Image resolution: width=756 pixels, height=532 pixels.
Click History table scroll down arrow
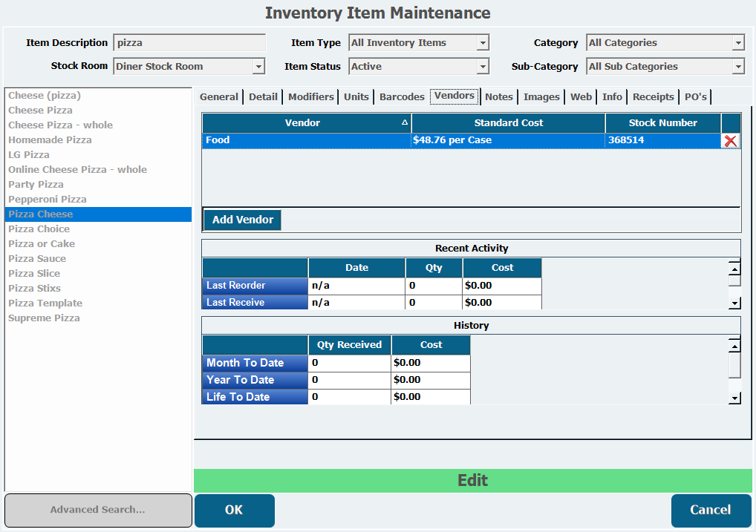pos(734,398)
